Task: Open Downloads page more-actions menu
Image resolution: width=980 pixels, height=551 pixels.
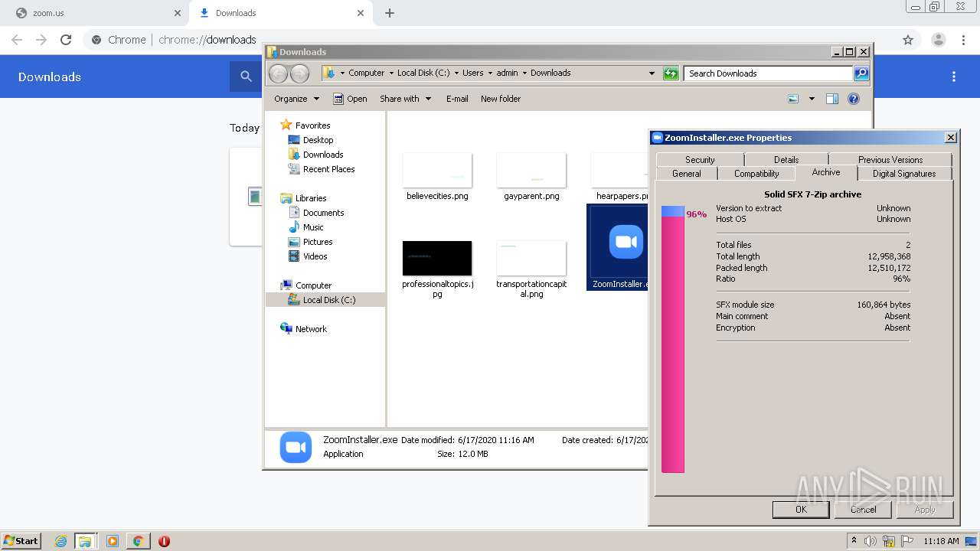Action: [954, 77]
